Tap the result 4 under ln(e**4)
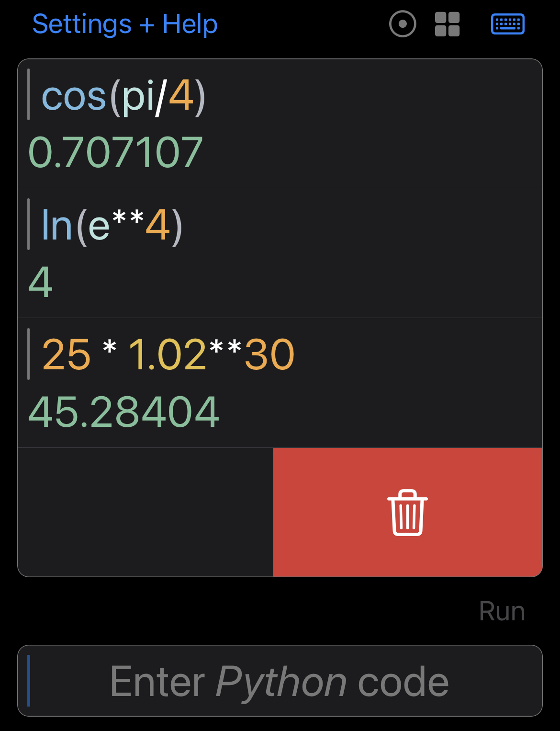Screen dimensions: 560x731 click(41, 282)
